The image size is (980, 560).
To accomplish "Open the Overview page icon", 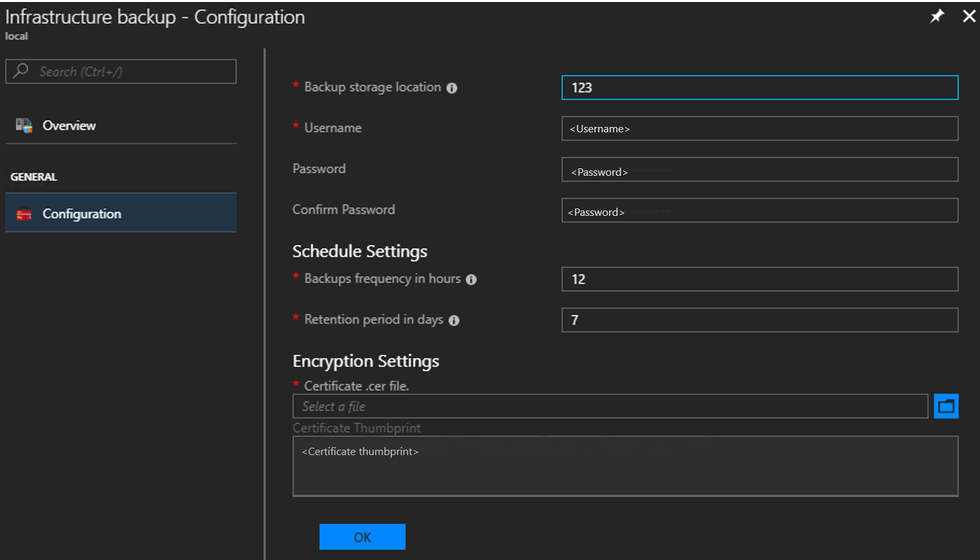I will pyautogui.click(x=22, y=125).
